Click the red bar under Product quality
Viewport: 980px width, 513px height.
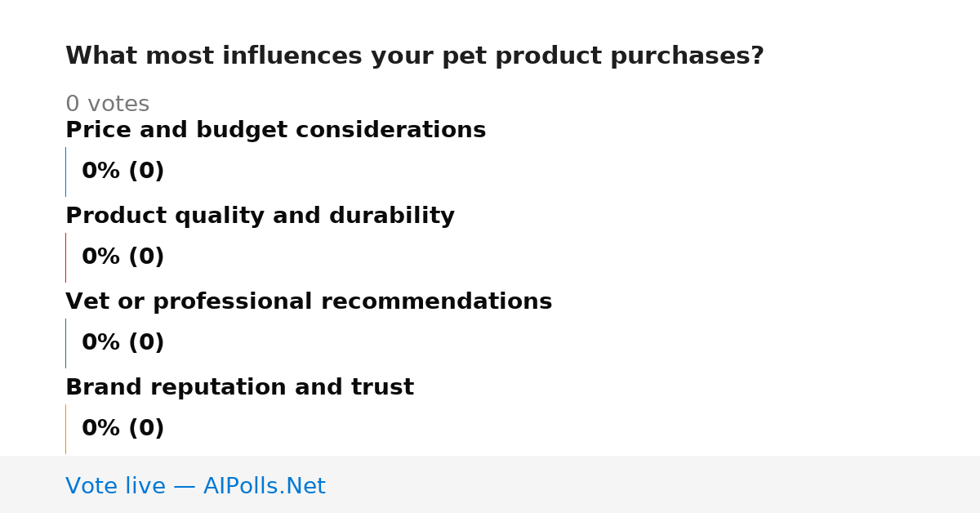pyautogui.click(x=65, y=257)
